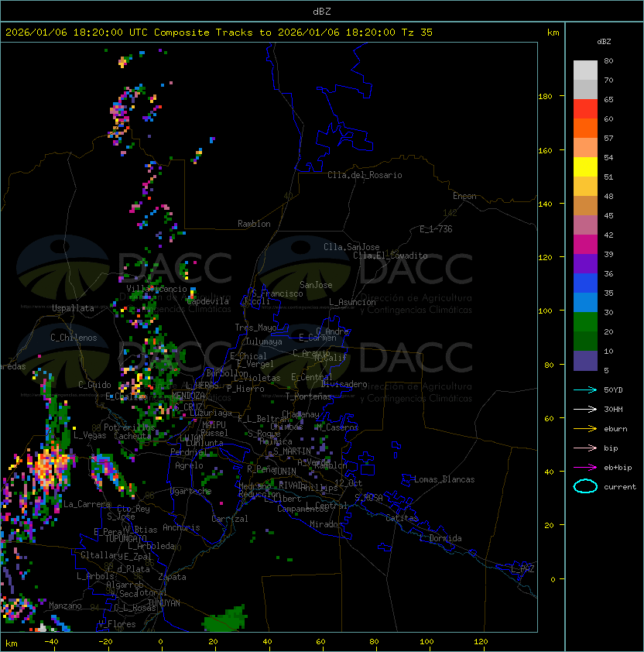Select the yellow 51-54 dBZ swatch

point(585,166)
